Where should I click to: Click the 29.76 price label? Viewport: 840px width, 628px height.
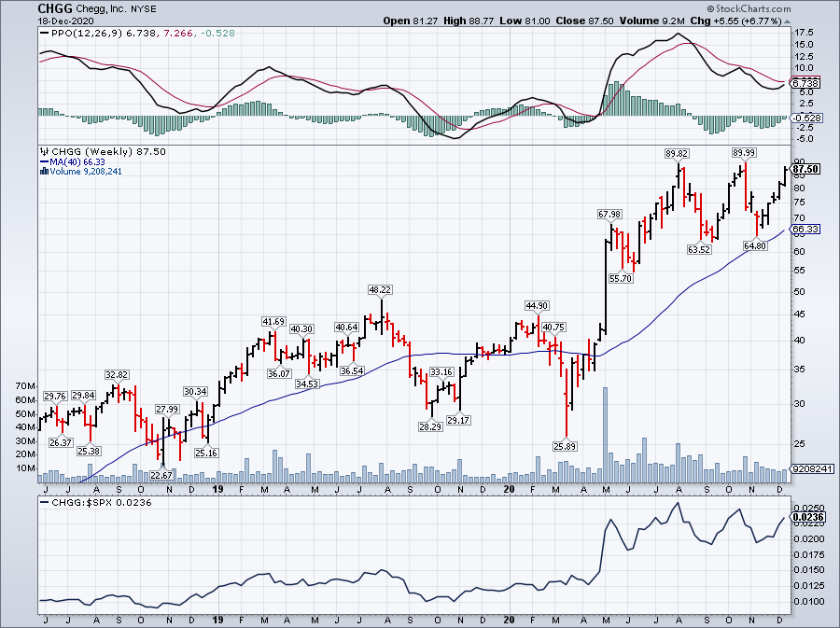pyautogui.click(x=55, y=397)
